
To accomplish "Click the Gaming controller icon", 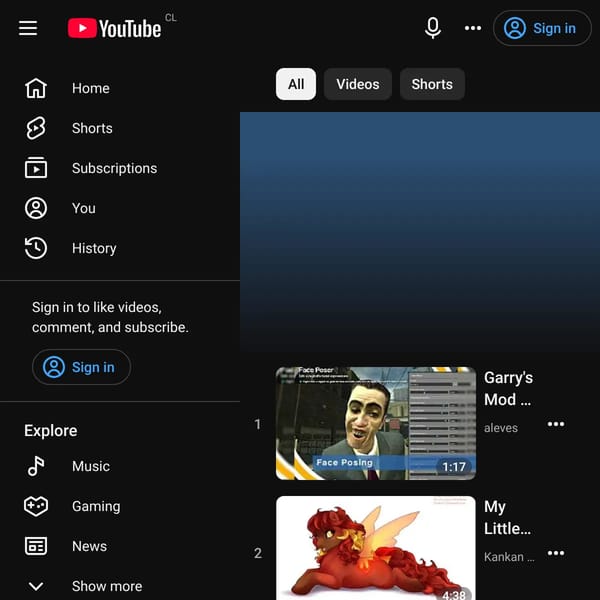I will (36, 506).
